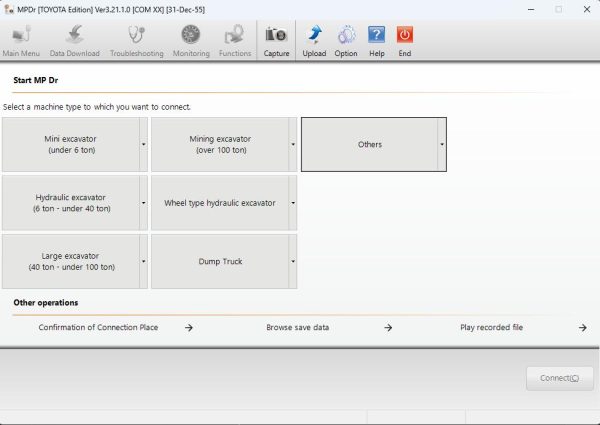Viewport: 600px width, 425px height.
Task: Click the red End power icon
Action: point(404,41)
